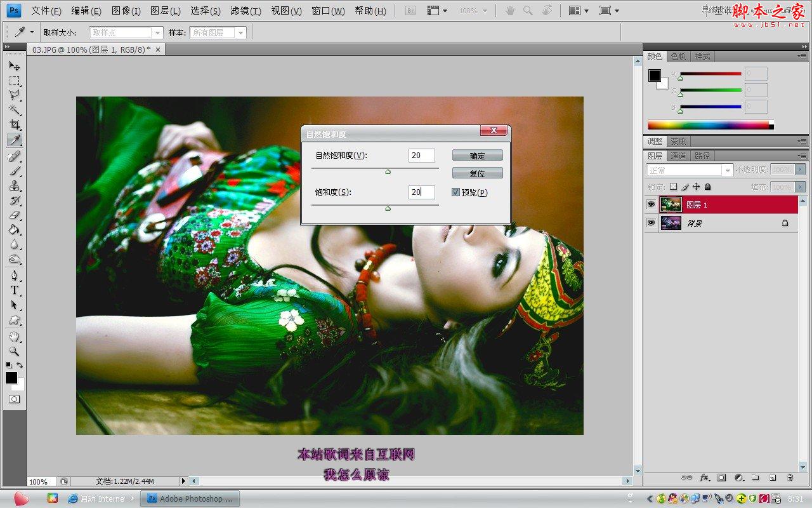Select the Clone Stamp tool
Image resolution: width=812 pixels, height=508 pixels.
pyautogui.click(x=14, y=185)
